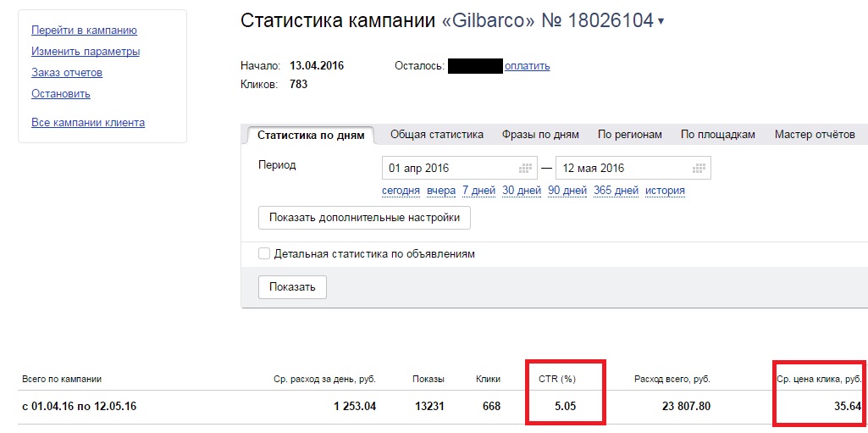The width and height of the screenshot is (868, 433).
Task: Open Перейти в кампанию link
Action: coord(84,31)
